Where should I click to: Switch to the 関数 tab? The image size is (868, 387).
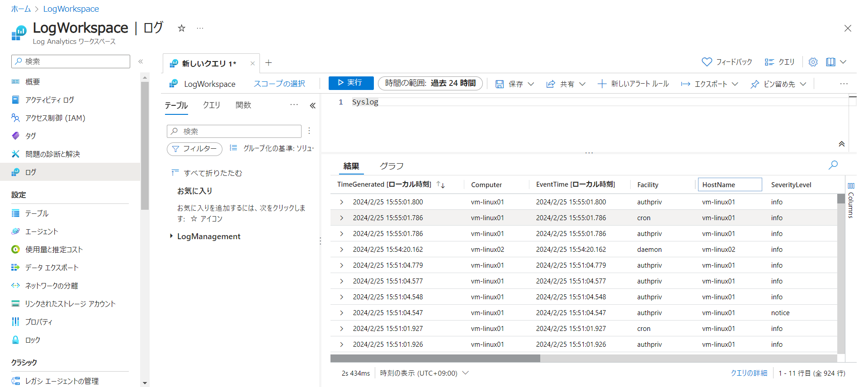(243, 105)
